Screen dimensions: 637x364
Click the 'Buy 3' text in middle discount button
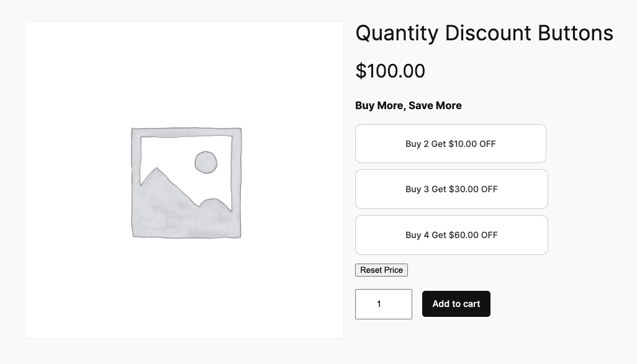click(417, 189)
